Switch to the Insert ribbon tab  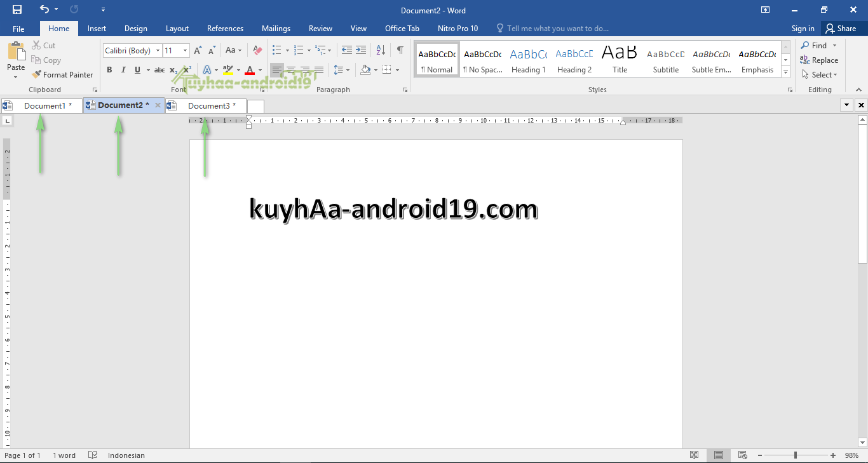pos(97,29)
